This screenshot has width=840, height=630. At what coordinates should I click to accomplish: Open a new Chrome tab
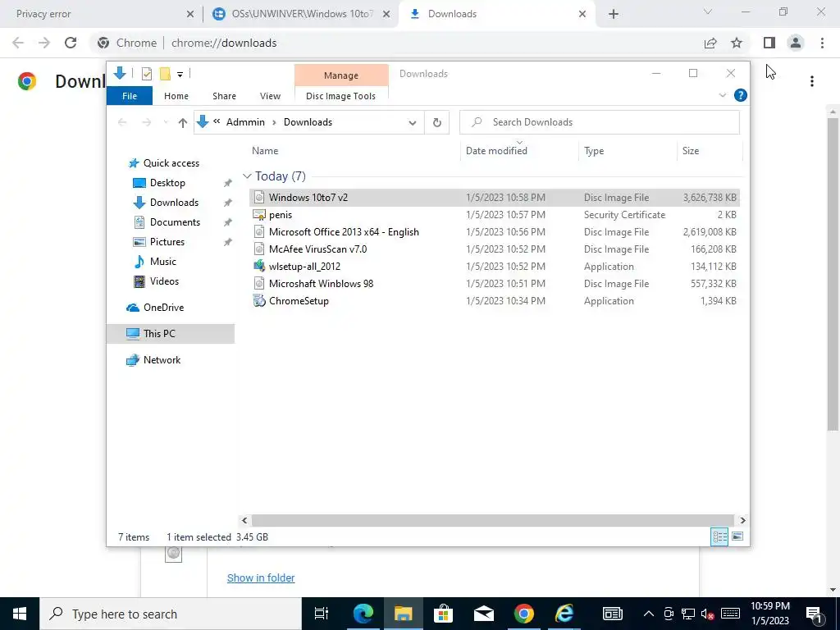coord(614,14)
